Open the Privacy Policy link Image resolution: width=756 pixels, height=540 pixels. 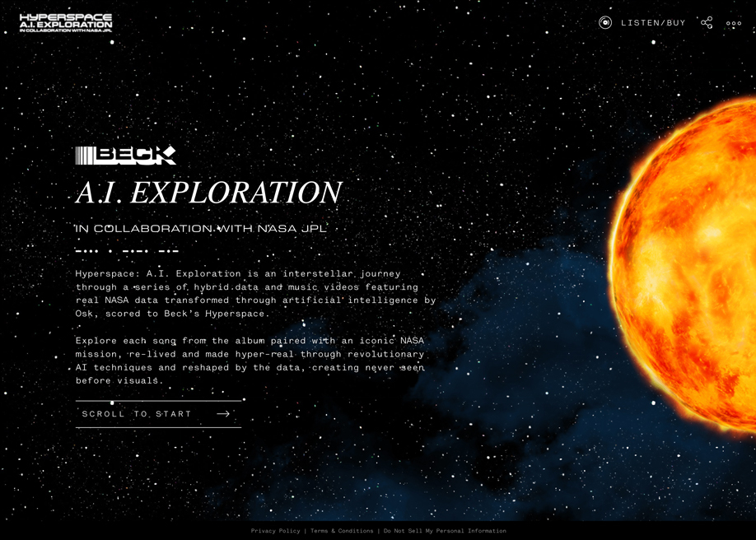275,531
